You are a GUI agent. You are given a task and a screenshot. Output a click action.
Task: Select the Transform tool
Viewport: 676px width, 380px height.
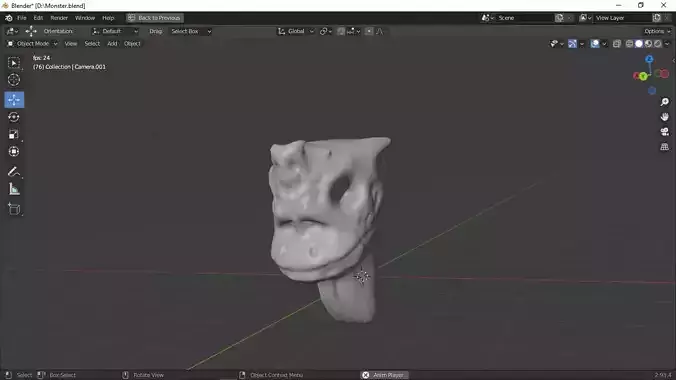click(x=14, y=151)
